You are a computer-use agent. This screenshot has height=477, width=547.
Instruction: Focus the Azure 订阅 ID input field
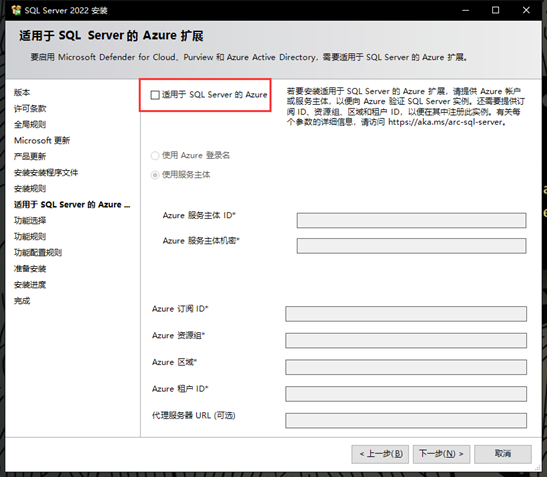click(406, 314)
